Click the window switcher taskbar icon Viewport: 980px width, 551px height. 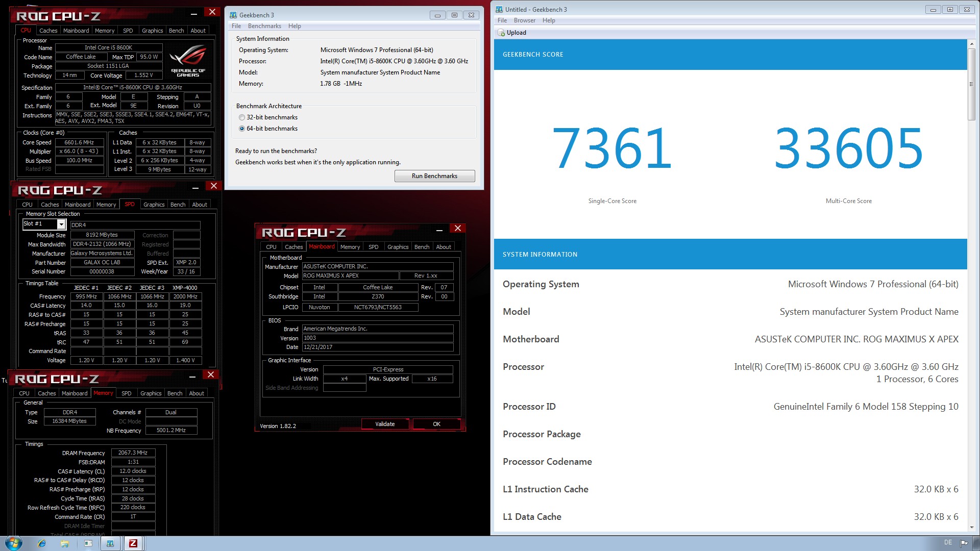(x=88, y=543)
